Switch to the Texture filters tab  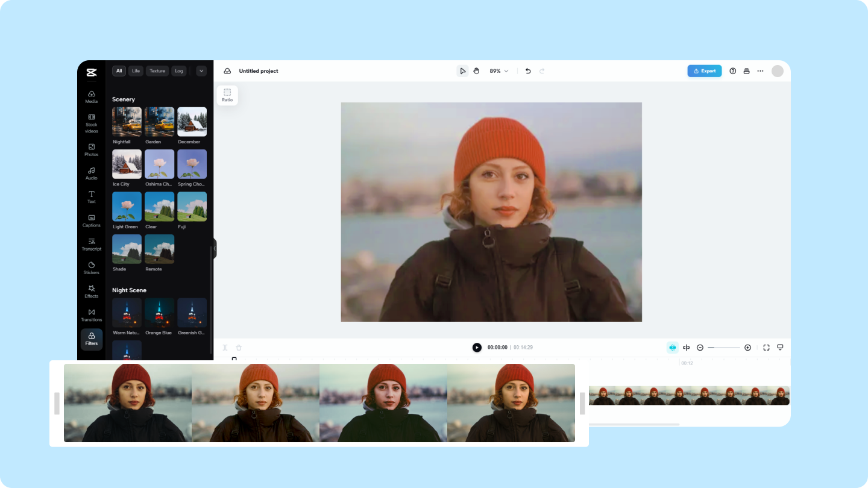[157, 71]
